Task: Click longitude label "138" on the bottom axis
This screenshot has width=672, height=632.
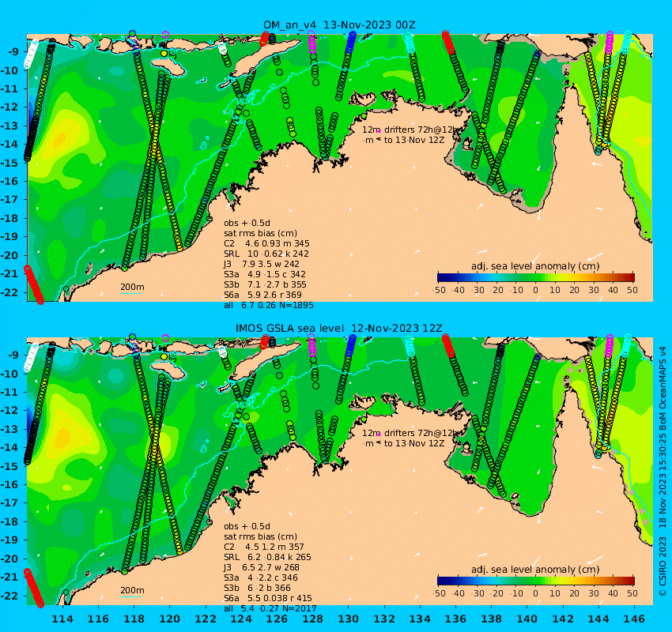Action: click(491, 619)
